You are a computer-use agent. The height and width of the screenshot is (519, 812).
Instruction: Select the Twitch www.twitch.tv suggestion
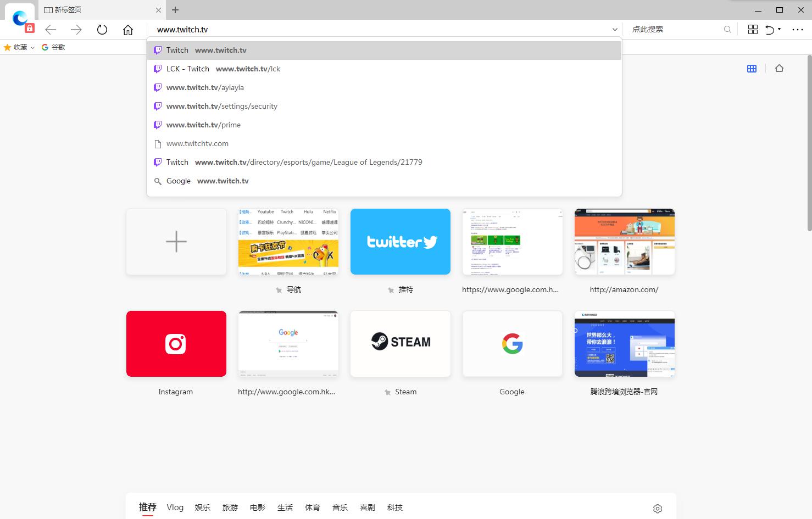pyautogui.click(x=384, y=50)
